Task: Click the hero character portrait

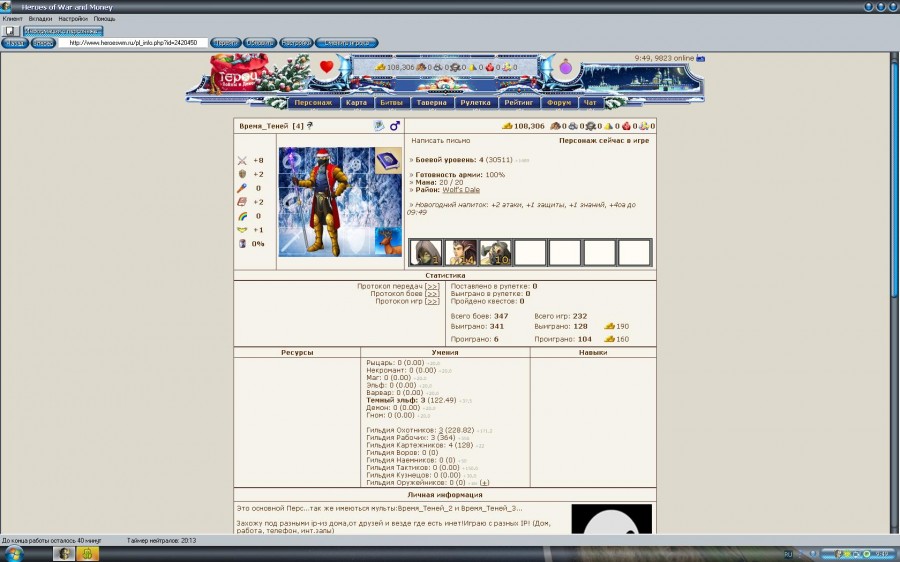Action: click(x=327, y=201)
